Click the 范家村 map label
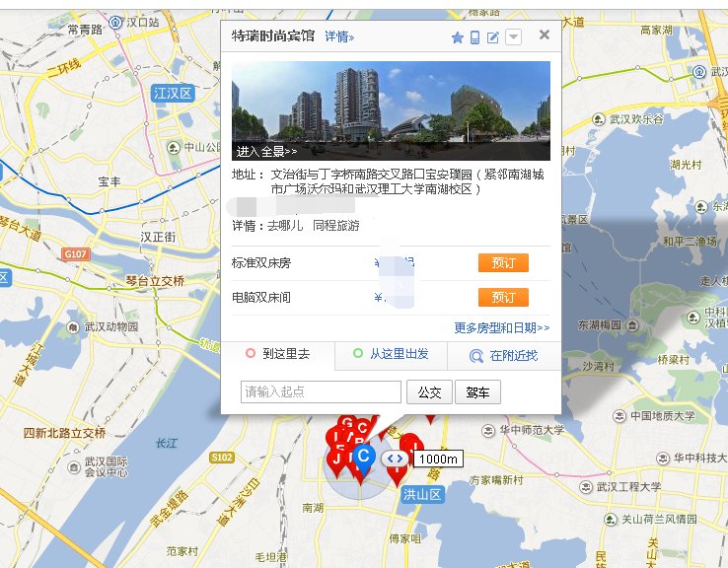Viewport: 728px width, 568px height. coord(182,551)
